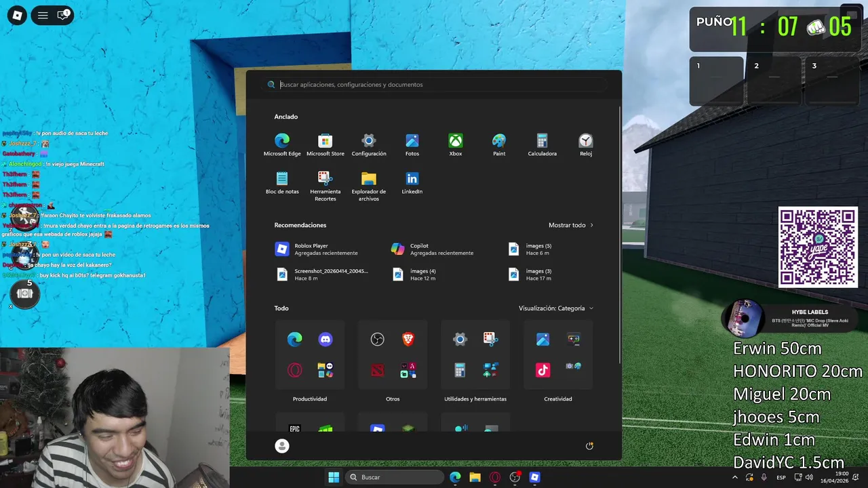Click Mostrar todo recommendations
This screenshot has height=488, width=868.
click(571, 225)
